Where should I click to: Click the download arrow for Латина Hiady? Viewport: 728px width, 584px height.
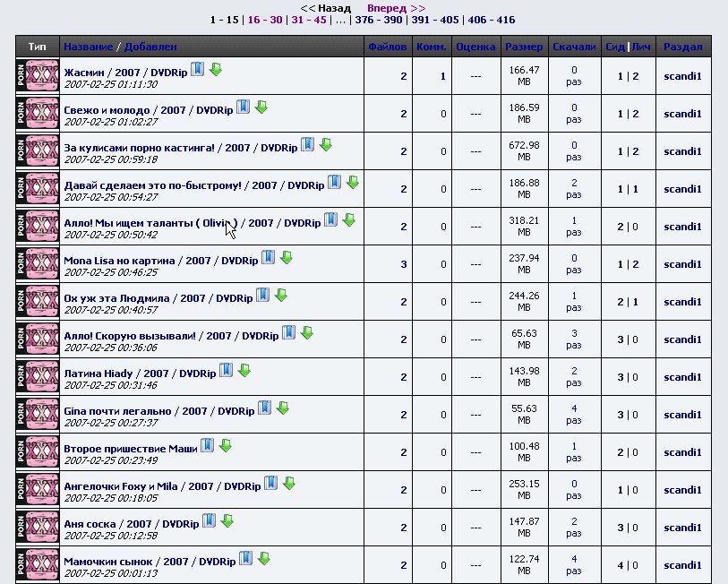pyautogui.click(x=244, y=370)
